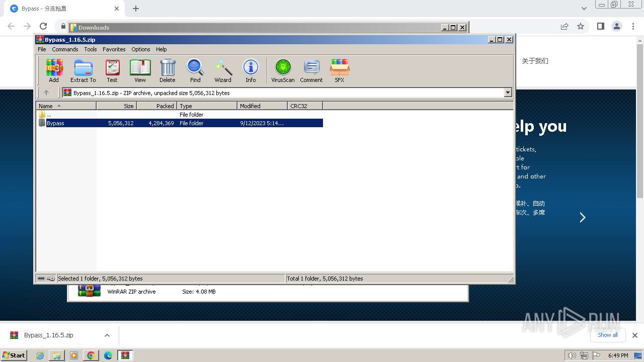Screen dimensions: 644x362
Task: Show archive Info
Action: 251,70
